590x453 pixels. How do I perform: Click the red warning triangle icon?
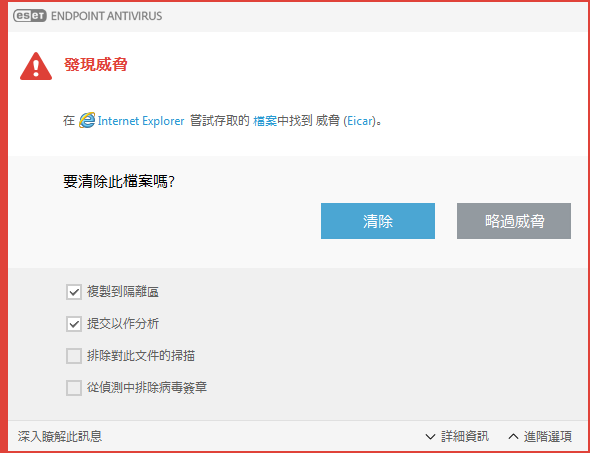[36, 66]
